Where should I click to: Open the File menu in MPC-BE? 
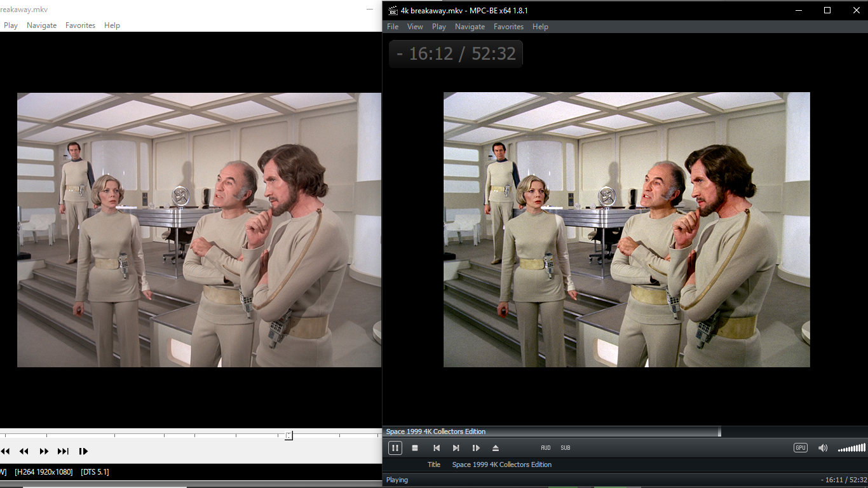click(x=393, y=27)
